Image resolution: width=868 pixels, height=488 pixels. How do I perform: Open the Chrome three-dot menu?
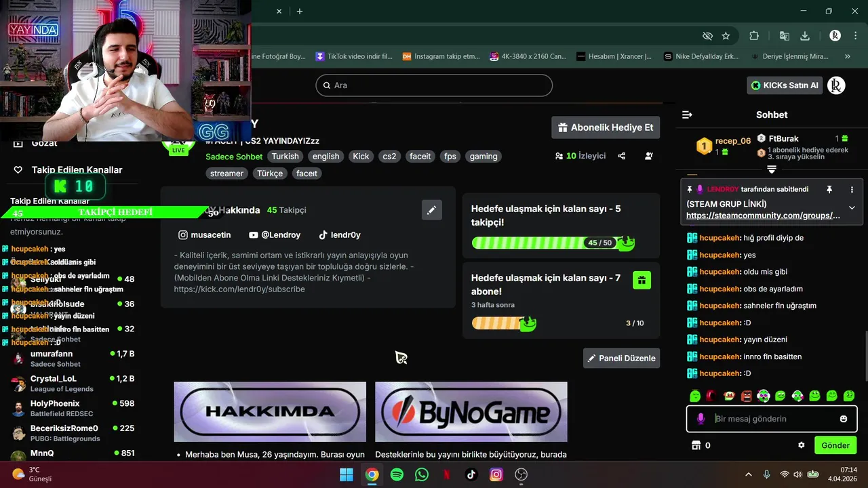pyautogui.click(x=855, y=36)
